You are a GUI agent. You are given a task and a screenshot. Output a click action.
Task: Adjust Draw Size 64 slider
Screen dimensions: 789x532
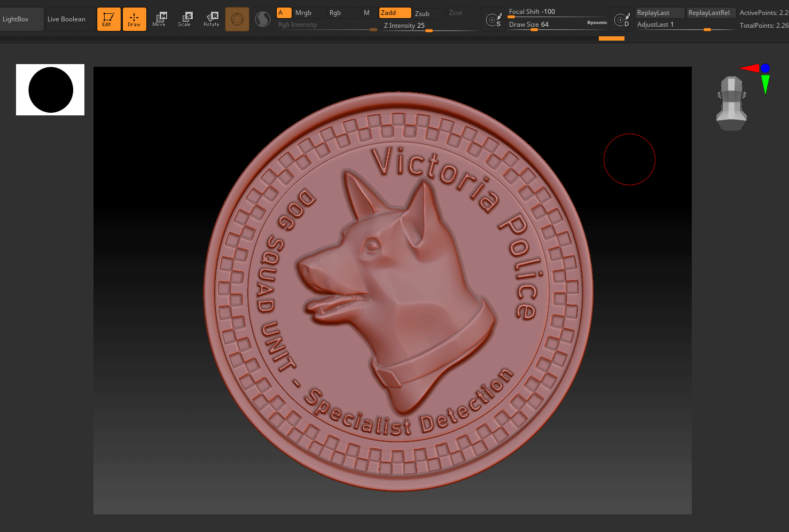tap(546, 25)
